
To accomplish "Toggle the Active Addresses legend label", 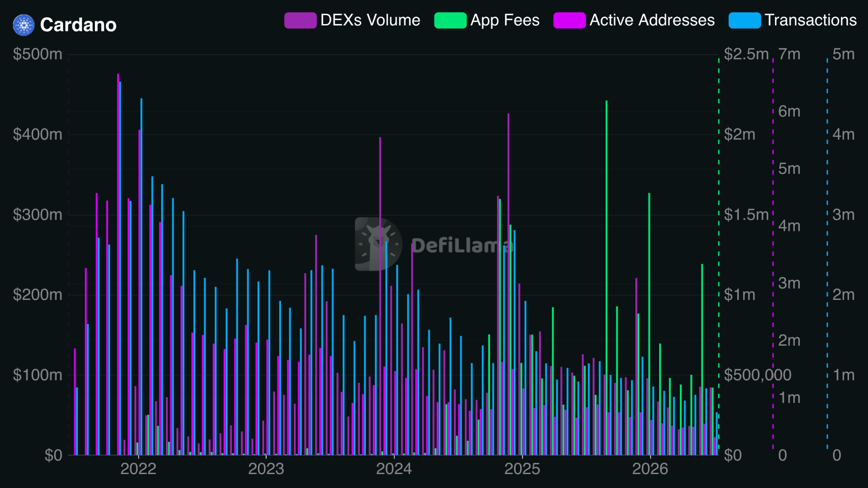I will click(652, 20).
